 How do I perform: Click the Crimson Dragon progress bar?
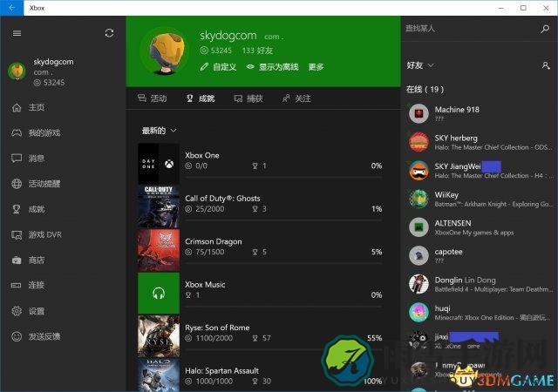pos(283,264)
